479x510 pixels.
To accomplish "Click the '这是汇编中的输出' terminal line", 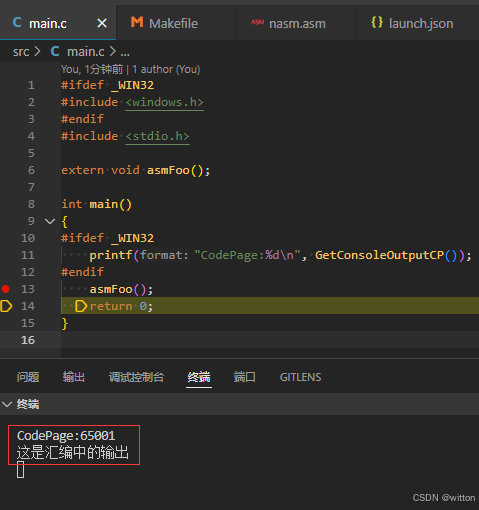I will 72,453.
